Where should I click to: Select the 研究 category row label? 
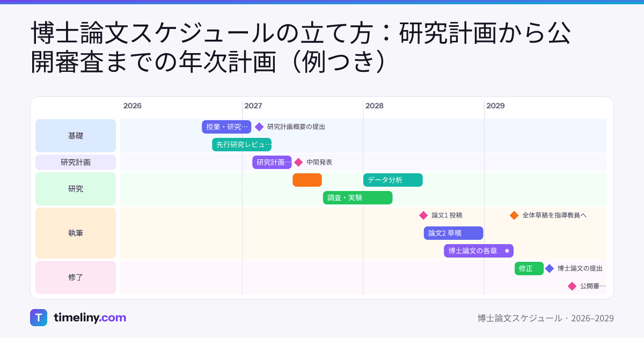[76, 189]
